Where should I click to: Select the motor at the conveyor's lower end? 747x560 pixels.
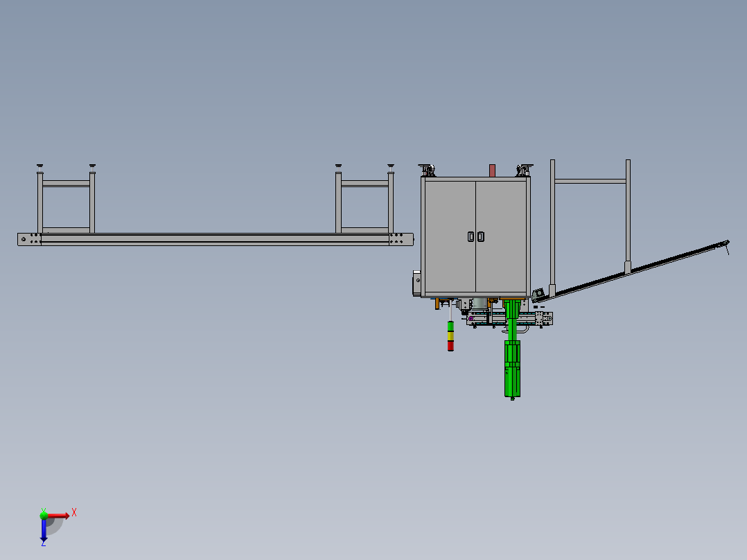coord(538,294)
